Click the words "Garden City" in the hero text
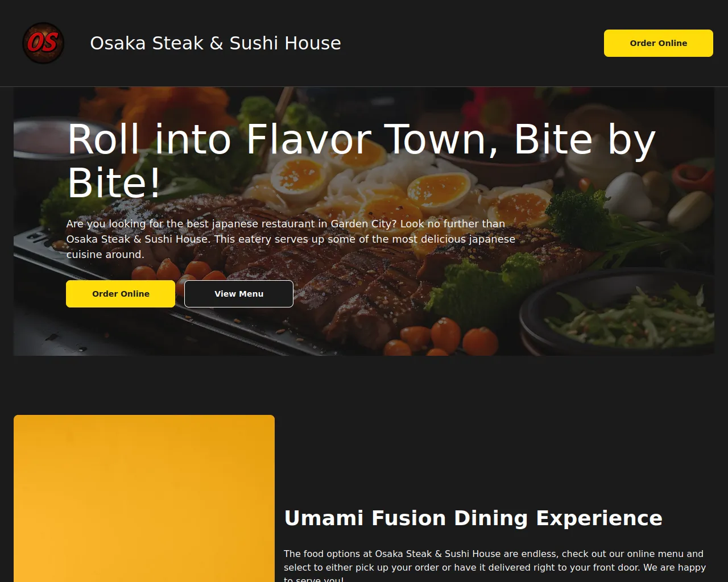The image size is (728, 582). pyautogui.click(x=363, y=224)
